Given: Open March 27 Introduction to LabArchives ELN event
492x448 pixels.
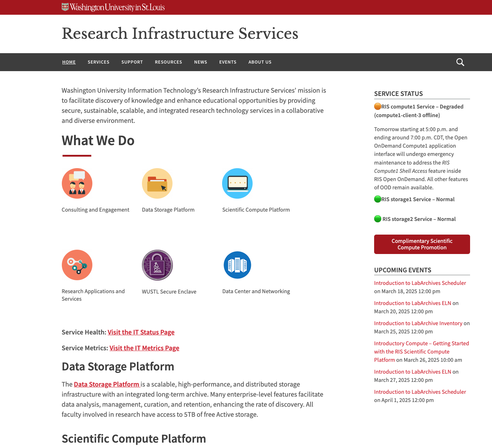Looking at the screenshot, I should point(413,372).
